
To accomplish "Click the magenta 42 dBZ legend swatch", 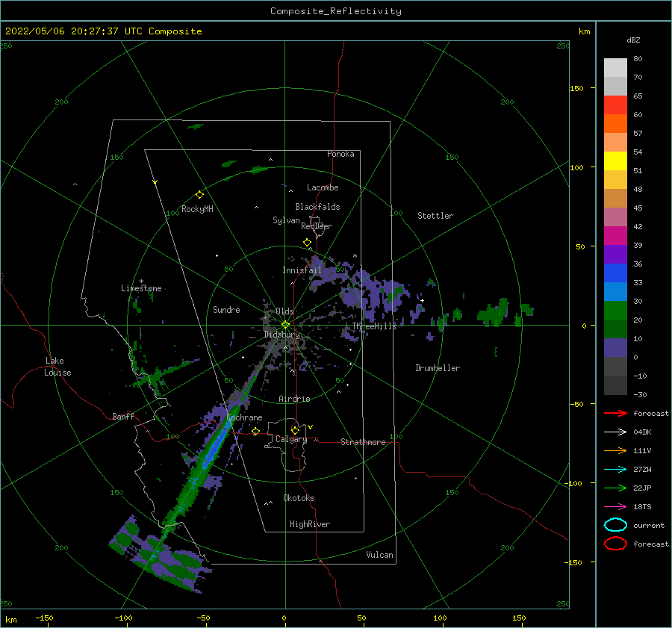I will tap(615, 235).
